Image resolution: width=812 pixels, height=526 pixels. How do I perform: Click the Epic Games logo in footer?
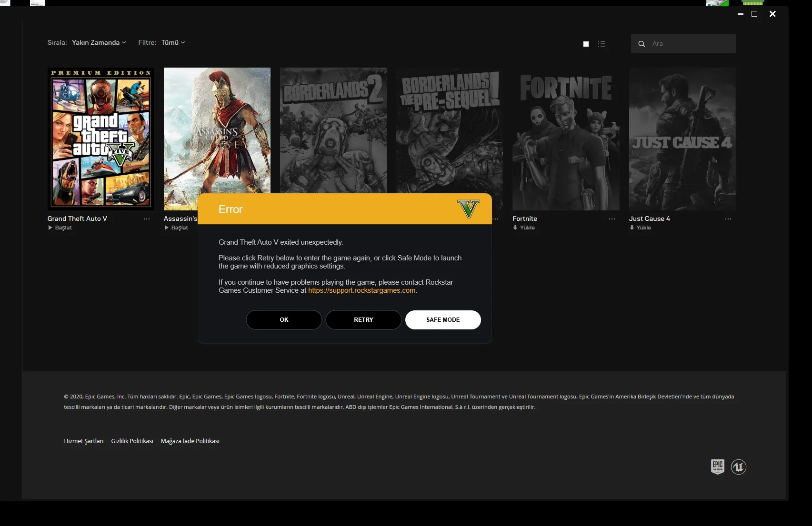pos(717,466)
